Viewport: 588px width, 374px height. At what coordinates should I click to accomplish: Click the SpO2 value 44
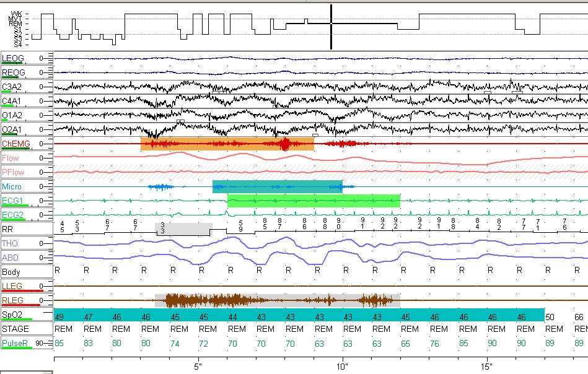click(232, 317)
